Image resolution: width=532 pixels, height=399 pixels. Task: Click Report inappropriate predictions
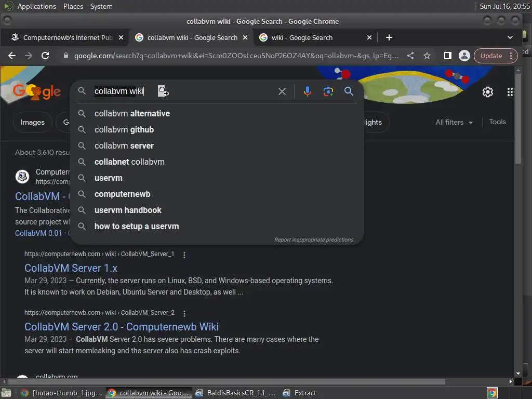click(314, 240)
